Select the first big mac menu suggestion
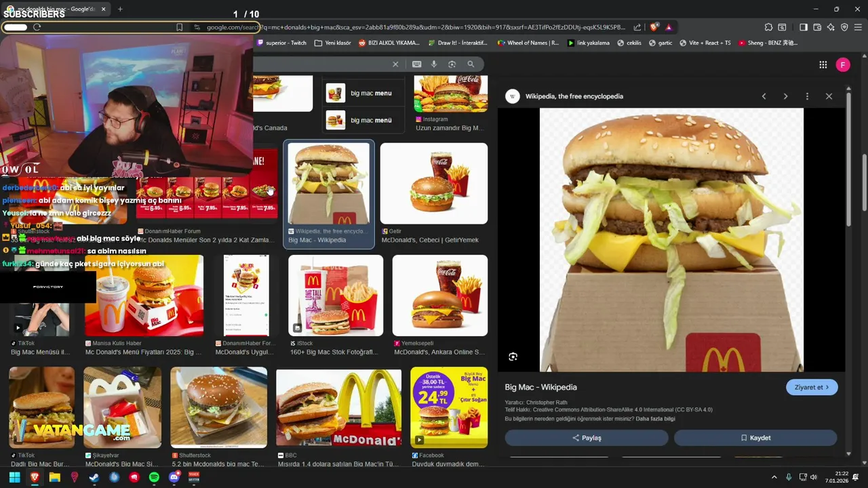 tap(363, 93)
